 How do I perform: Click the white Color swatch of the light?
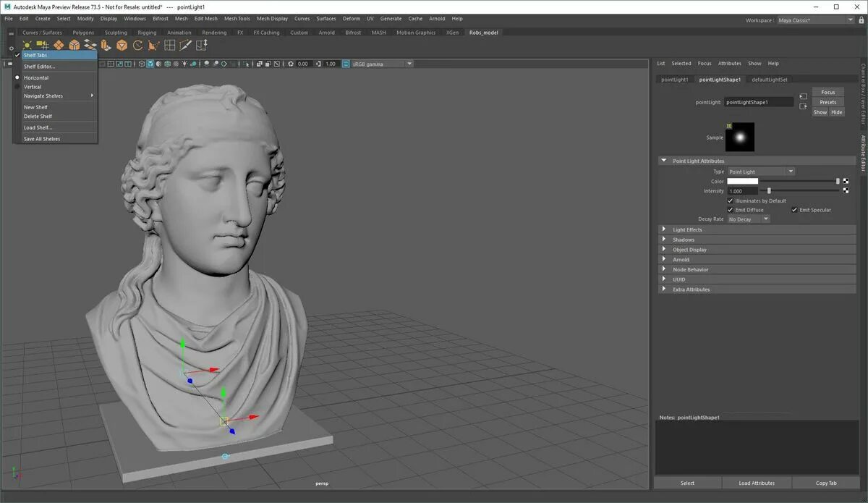743,181
